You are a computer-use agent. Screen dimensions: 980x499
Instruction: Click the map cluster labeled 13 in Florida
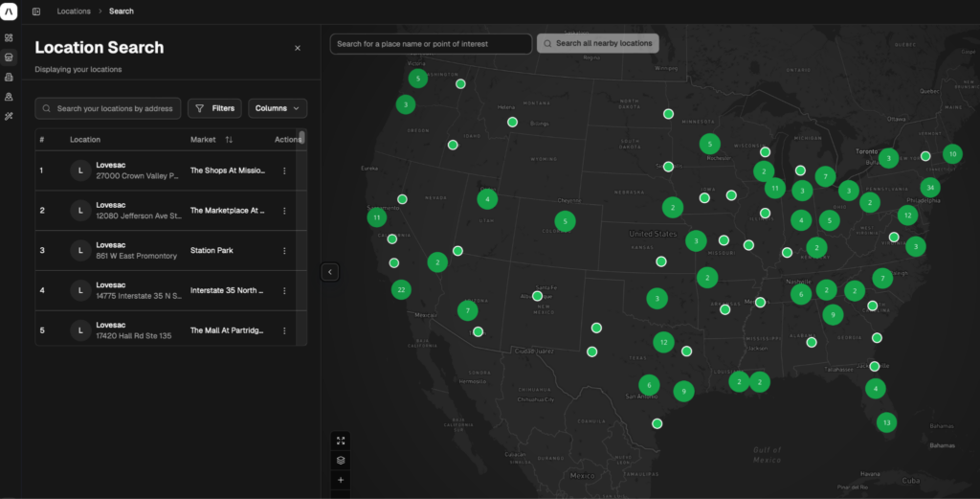click(887, 422)
